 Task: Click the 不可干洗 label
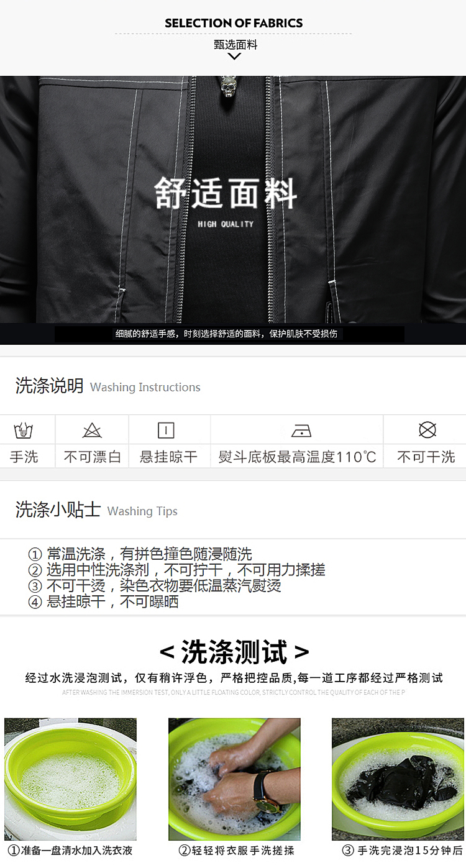426,457
